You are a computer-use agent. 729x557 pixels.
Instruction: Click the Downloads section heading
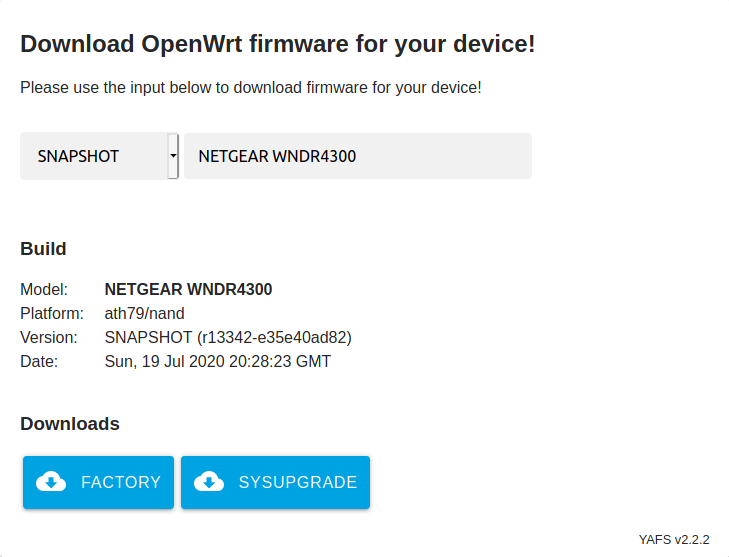[70, 424]
